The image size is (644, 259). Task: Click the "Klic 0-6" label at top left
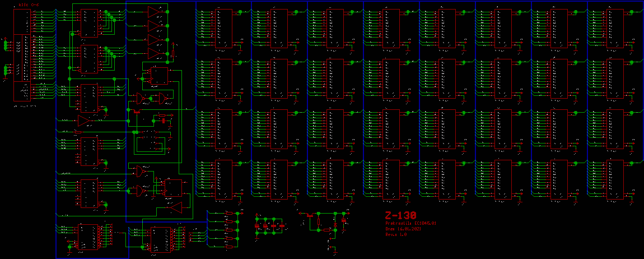28,5
